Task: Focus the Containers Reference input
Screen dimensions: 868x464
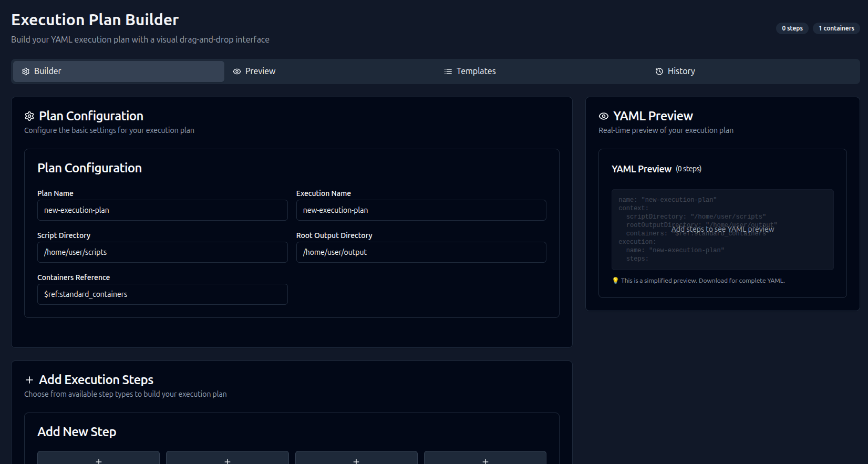Action: [162, 294]
